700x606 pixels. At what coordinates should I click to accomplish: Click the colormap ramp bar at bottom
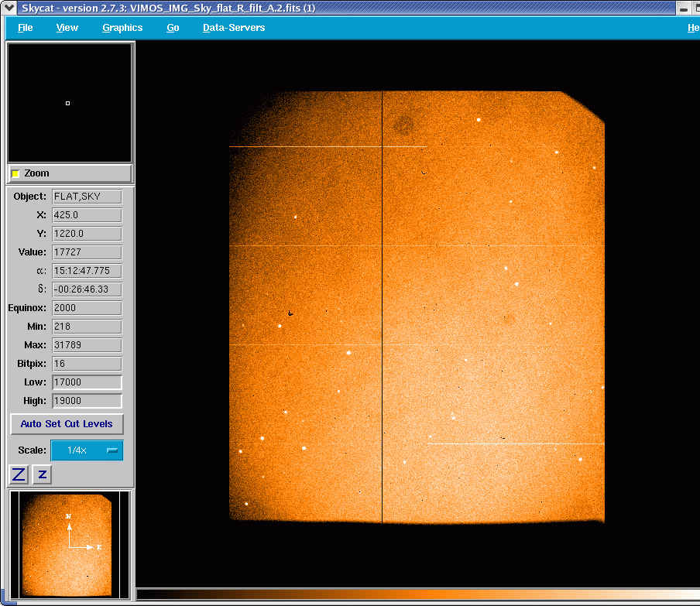(418, 594)
